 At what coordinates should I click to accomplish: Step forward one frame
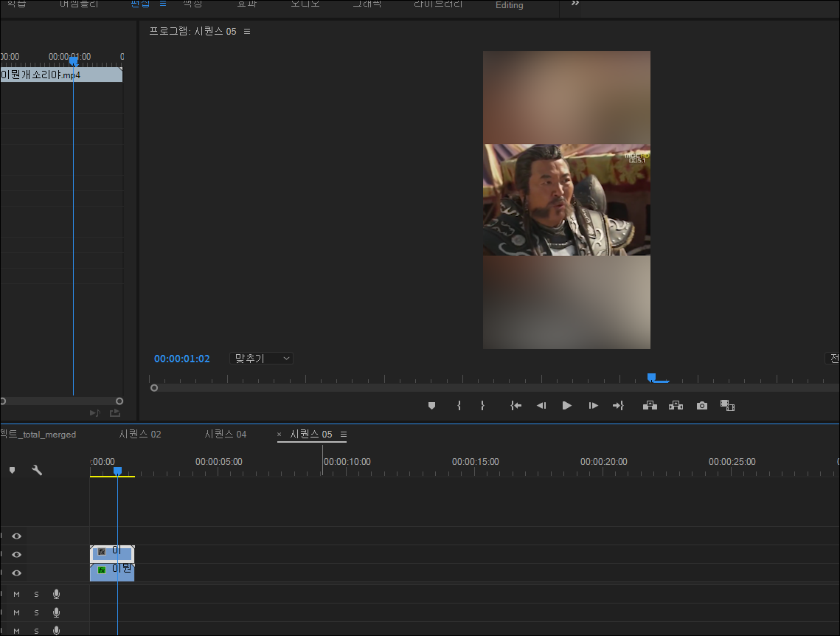pos(593,406)
